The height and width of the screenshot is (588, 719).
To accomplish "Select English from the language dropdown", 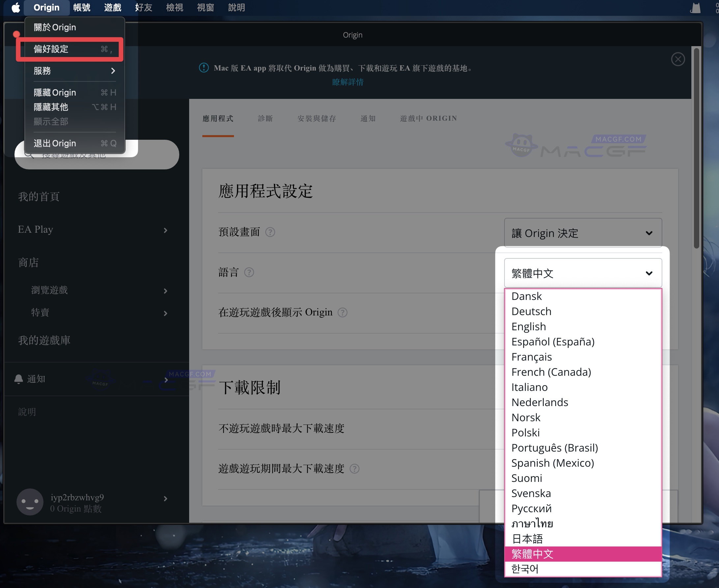I will pyautogui.click(x=529, y=326).
